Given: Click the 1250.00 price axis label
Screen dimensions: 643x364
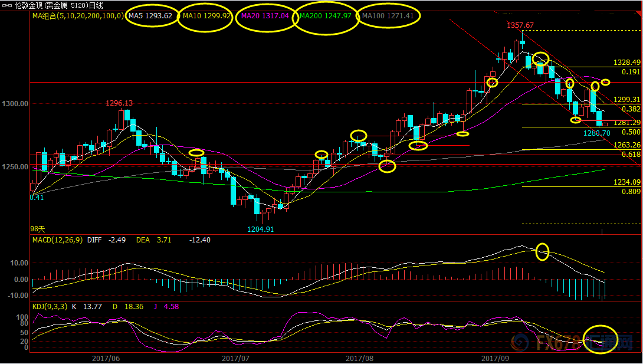Looking at the screenshot, I should coord(15,167).
